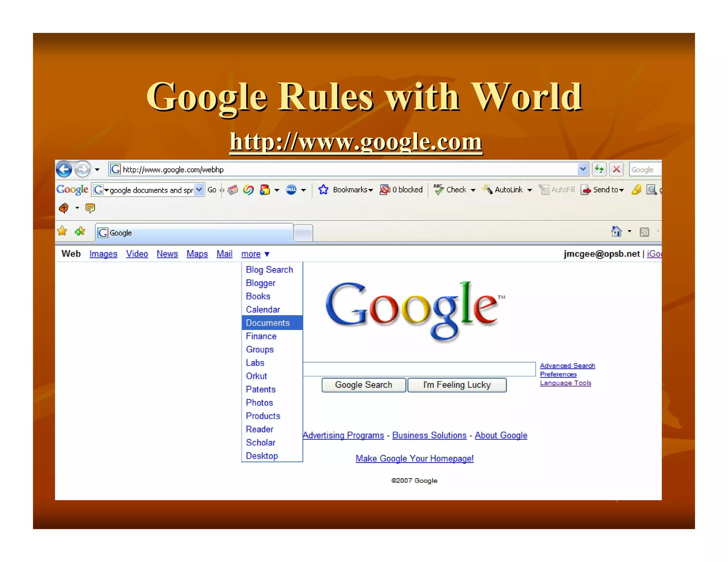728x562 pixels.
Task: Click the Bookmarks star icon
Action: pyautogui.click(x=323, y=190)
